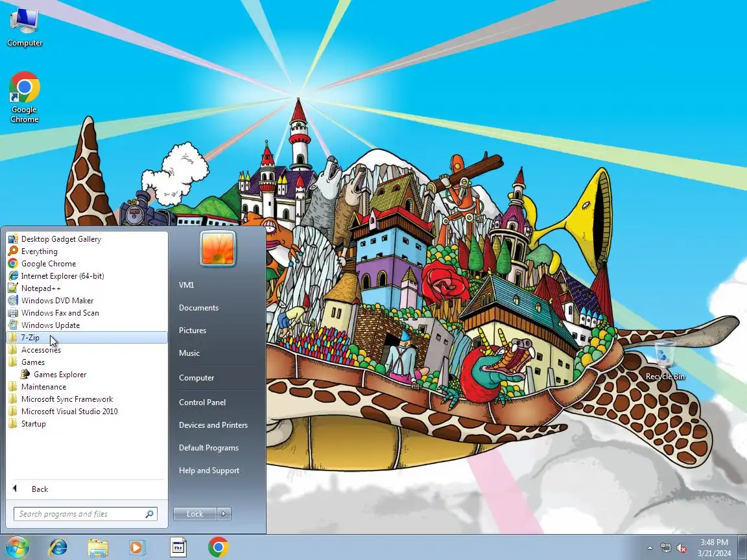
Task: Open the shutdown options arrow beside Lock
Action: pyautogui.click(x=224, y=514)
